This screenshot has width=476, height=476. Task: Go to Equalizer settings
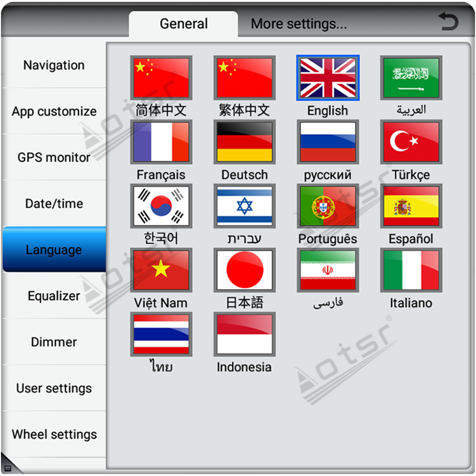click(54, 296)
